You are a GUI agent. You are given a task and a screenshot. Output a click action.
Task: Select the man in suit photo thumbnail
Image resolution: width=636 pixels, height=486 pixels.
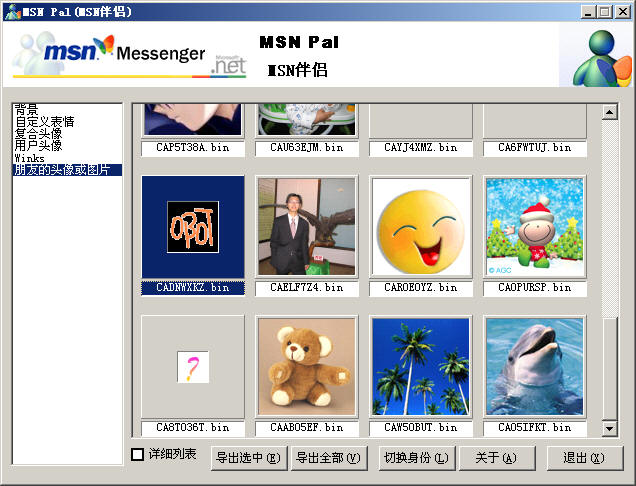(x=307, y=227)
